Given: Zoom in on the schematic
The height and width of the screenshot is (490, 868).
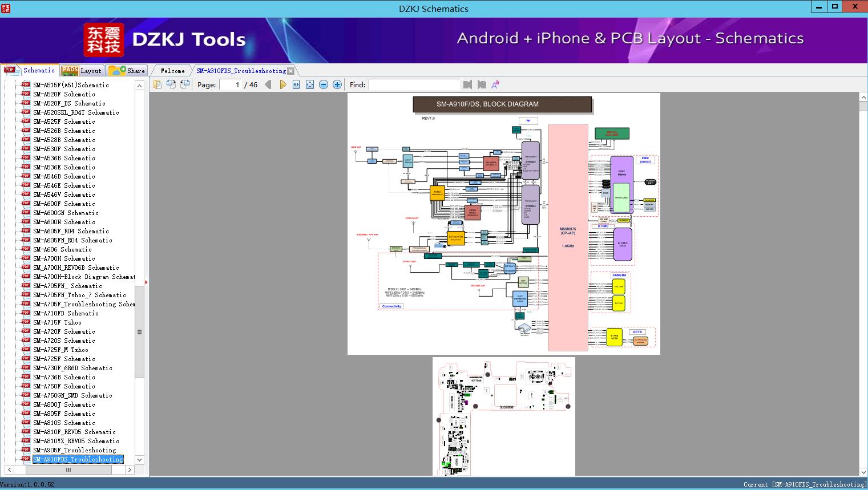Looking at the screenshot, I should (337, 84).
